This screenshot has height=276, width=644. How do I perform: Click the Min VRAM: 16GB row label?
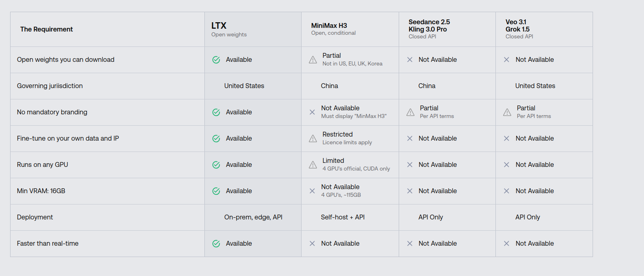pyautogui.click(x=41, y=191)
